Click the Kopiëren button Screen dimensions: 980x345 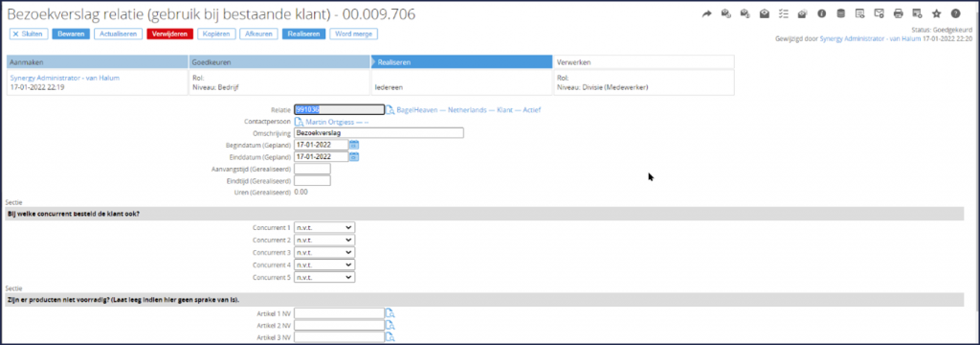coord(217,34)
